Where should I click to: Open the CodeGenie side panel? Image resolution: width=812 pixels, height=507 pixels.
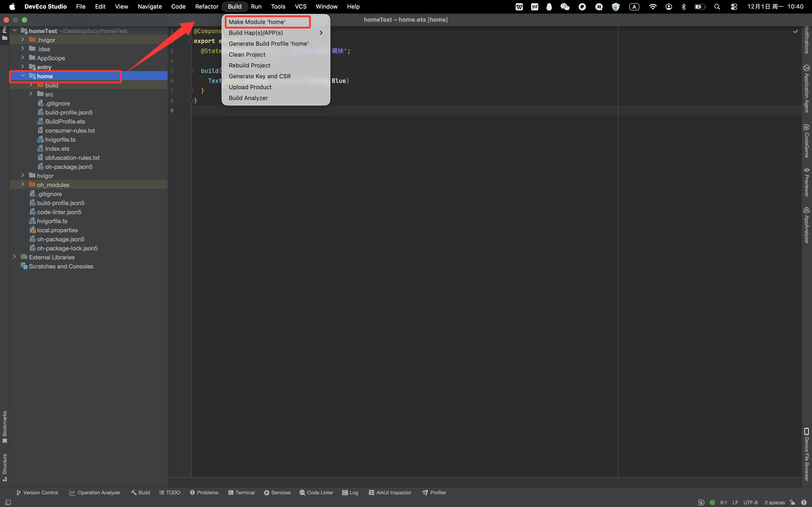(807, 141)
